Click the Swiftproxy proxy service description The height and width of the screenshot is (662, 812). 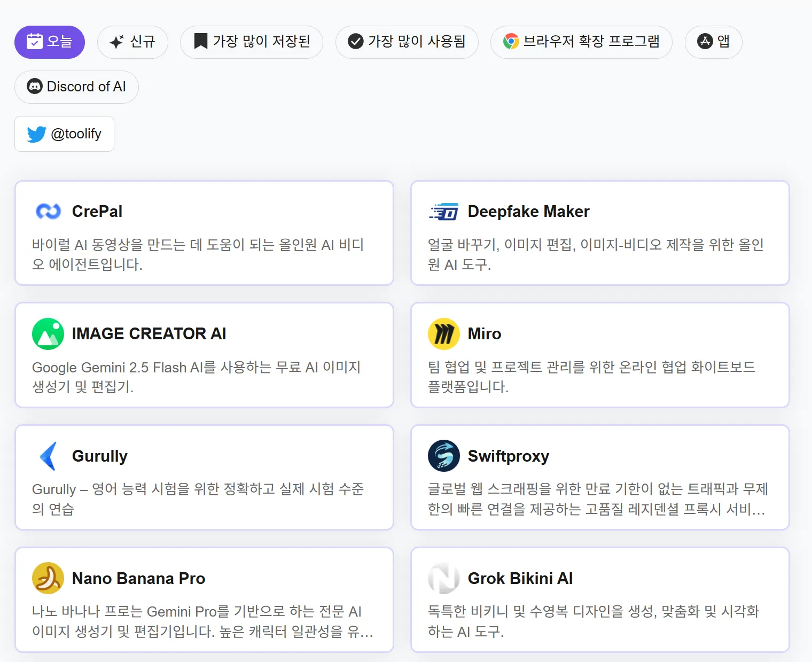[598, 499]
